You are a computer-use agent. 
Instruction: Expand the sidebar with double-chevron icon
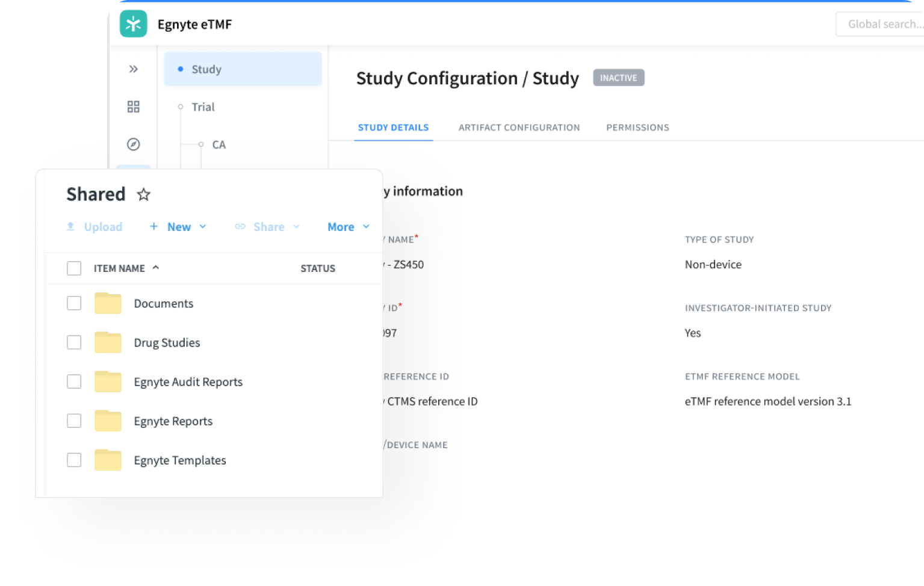pyautogui.click(x=134, y=69)
